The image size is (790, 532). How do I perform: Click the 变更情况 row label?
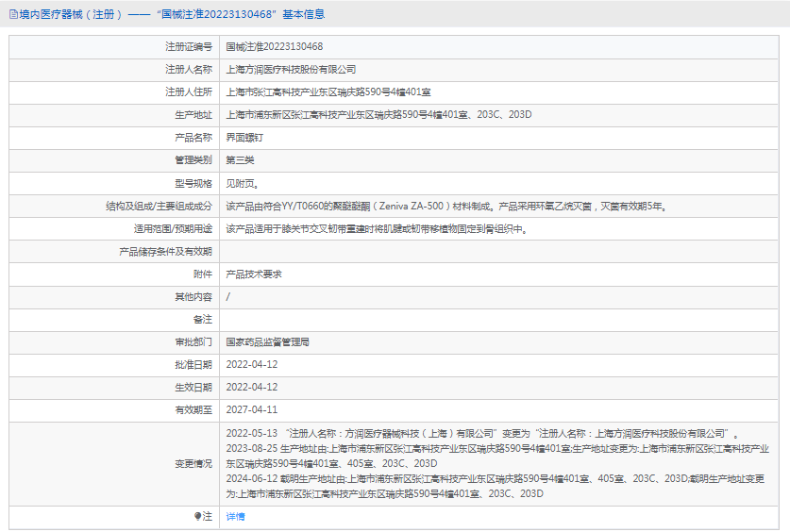tap(193, 463)
